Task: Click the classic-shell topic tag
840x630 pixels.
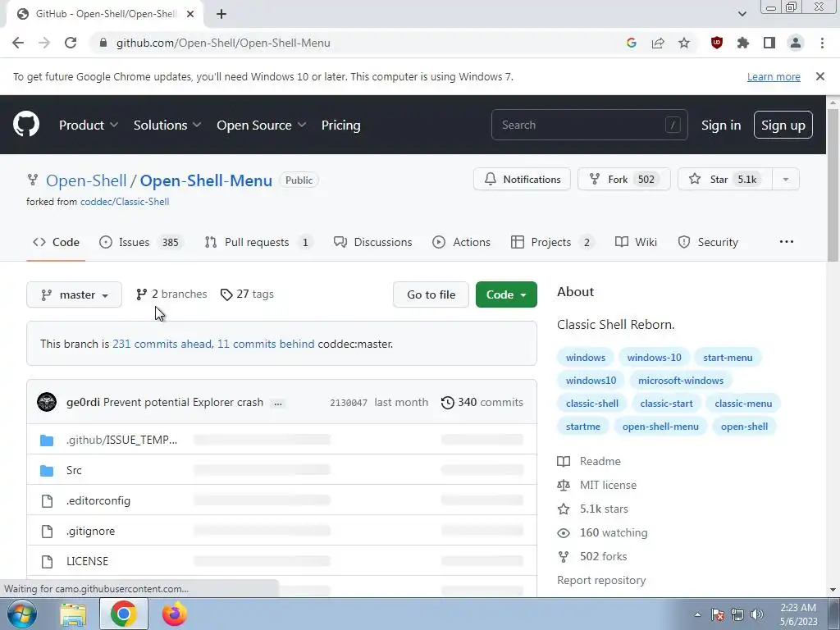Action: pyautogui.click(x=592, y=404)
